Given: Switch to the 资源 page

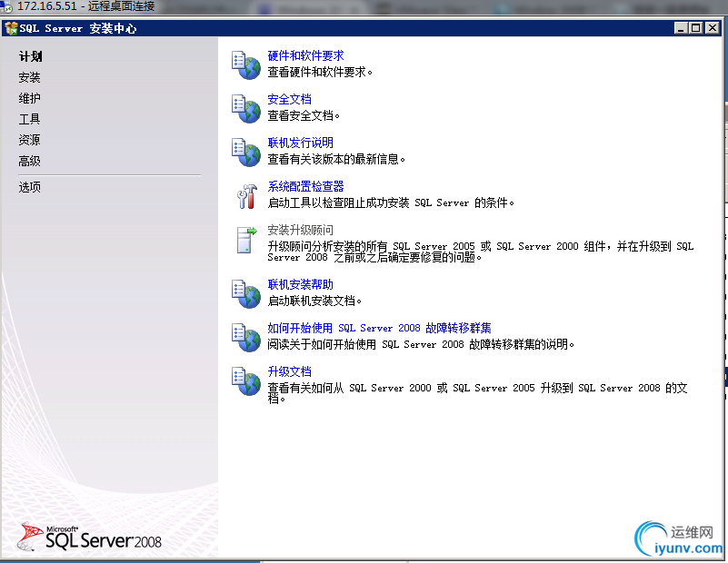Looking at the screenshot, I should click(x=29, y=140).
